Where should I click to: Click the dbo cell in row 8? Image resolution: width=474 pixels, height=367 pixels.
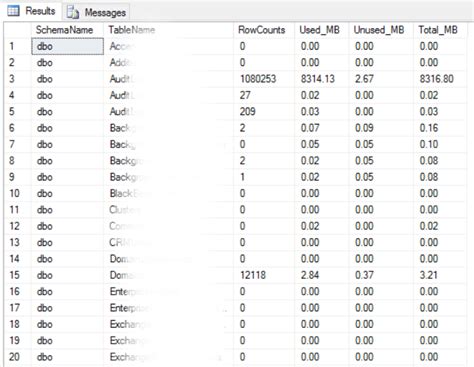point(67,160)
